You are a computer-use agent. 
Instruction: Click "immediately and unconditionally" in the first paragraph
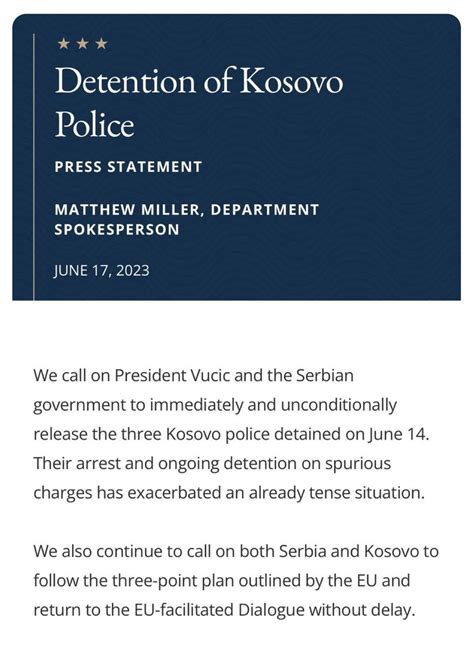click(273, 405)
